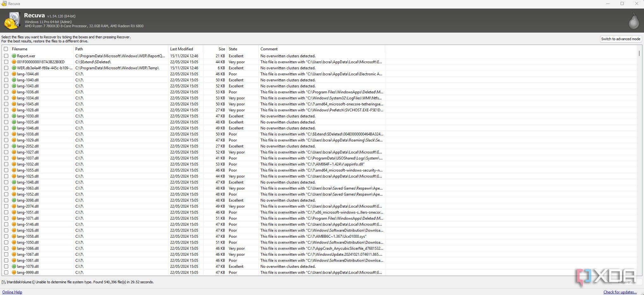Click the green status icon for lang-1035.dll
Screen dimensions: 644x295
tap(14, 122)
